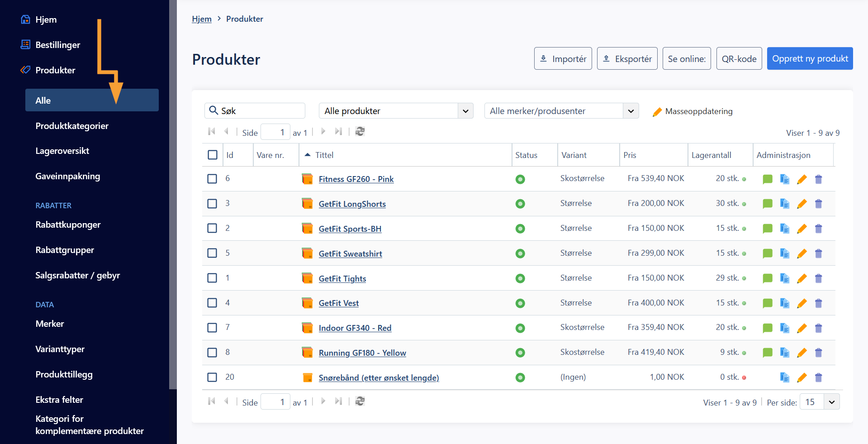Click the sidebar vertical scrollbar
Image resolution: width=868 pixels, height=444 pixels.
point(173,195)
